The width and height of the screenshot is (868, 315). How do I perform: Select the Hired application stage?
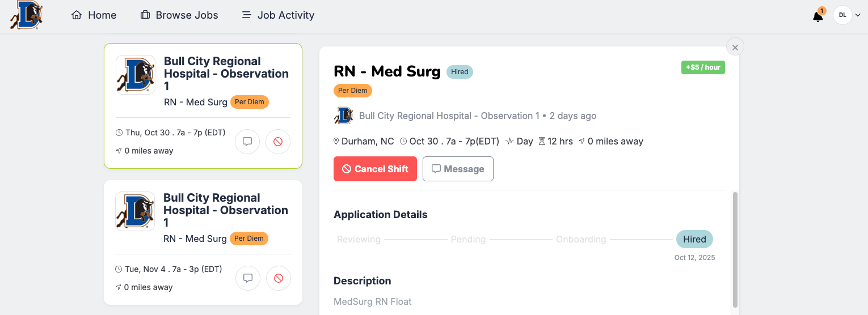694,239
